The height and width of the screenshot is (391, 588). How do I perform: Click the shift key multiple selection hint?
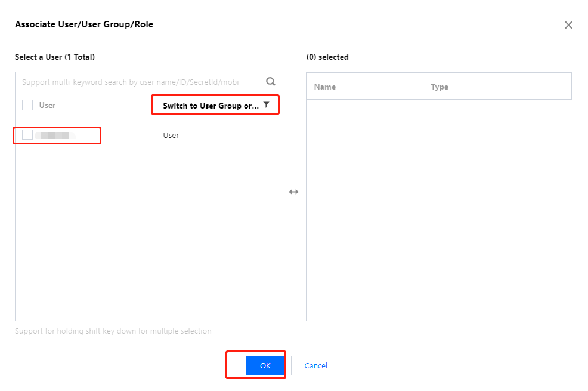pos(113,331)
